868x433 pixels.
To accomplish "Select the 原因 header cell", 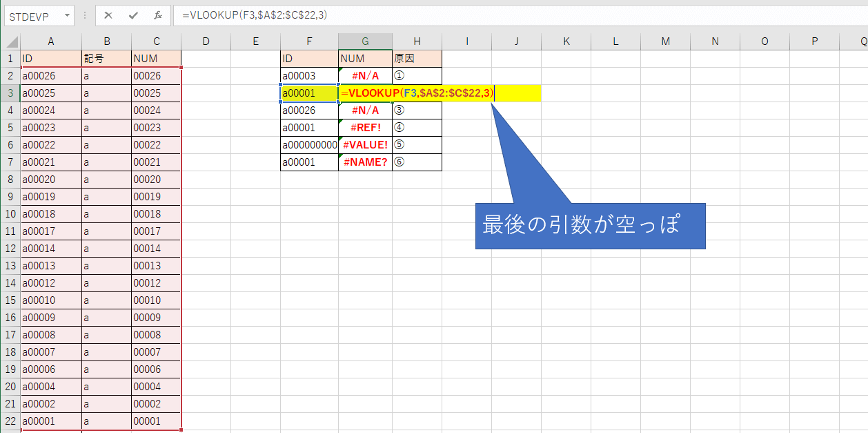I will pos(416,58).
